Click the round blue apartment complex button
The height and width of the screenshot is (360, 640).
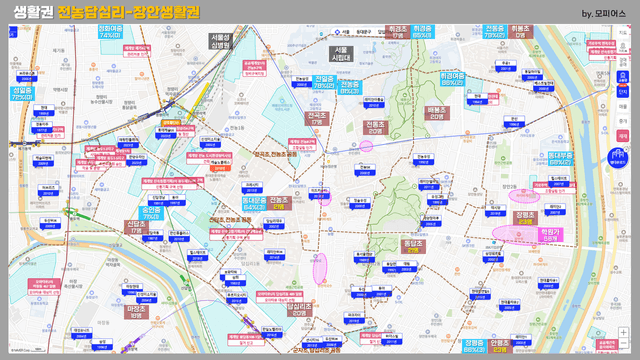pos(618,158)
